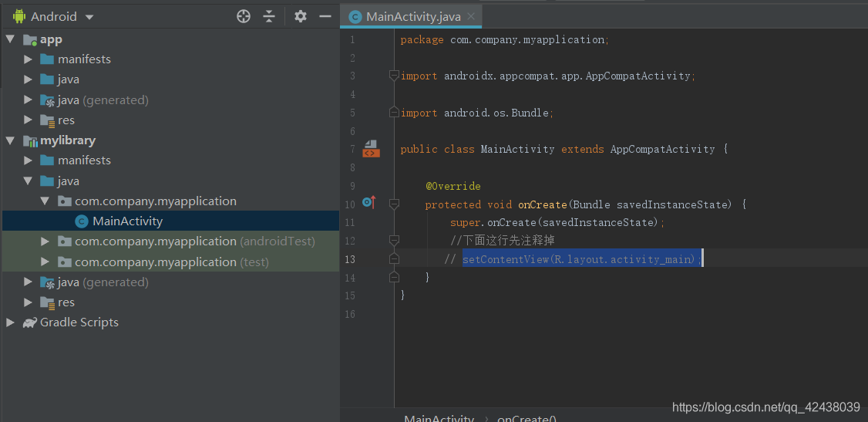Screen dimensions: 868x422
Task: Click the locate current file target icon
Action: 244,17
